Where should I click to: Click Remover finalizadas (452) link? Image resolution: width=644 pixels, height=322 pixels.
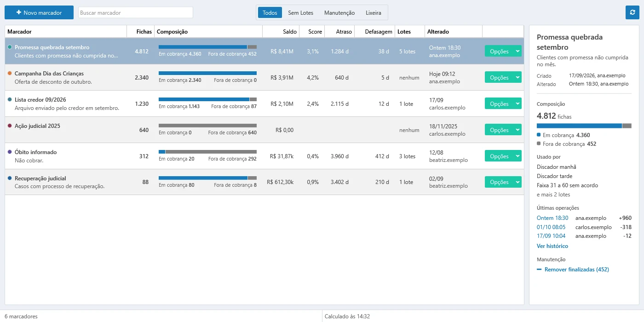[x=573, y=270]
